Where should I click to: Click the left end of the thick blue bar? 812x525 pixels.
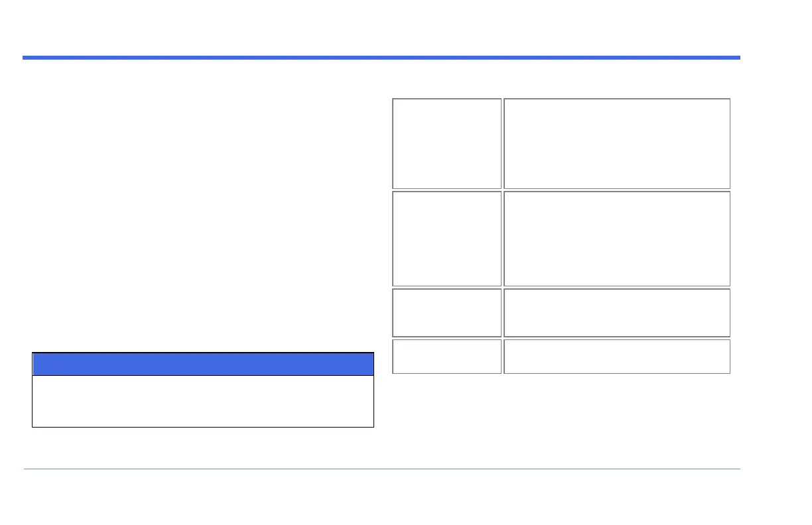[x=28, y=58]
